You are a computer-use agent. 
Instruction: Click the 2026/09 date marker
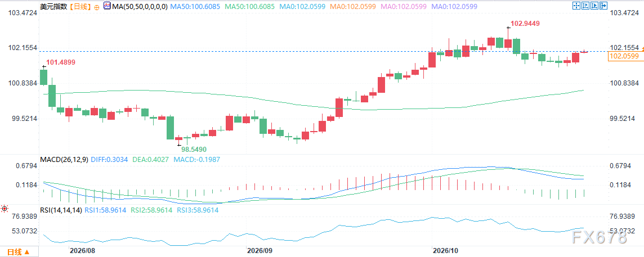pos(260,250)
